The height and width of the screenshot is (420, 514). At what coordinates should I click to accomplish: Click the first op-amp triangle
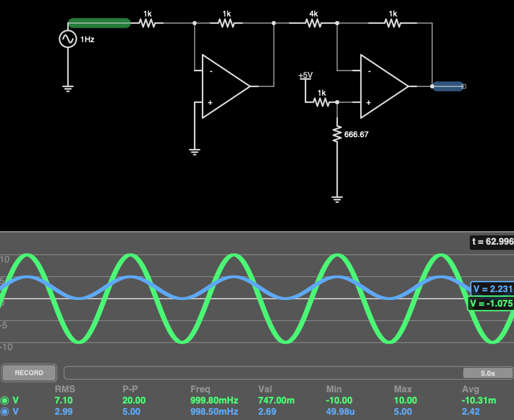(226, 86)
